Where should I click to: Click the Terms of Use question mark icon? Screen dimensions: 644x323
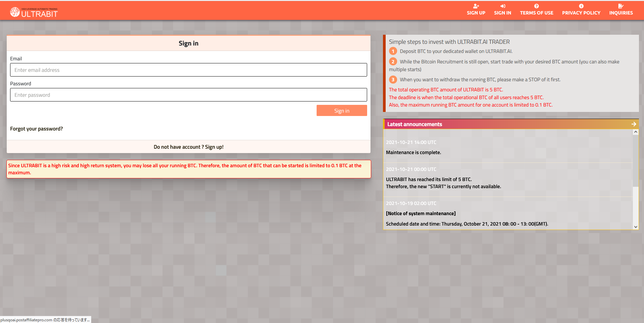coord(537,6)
